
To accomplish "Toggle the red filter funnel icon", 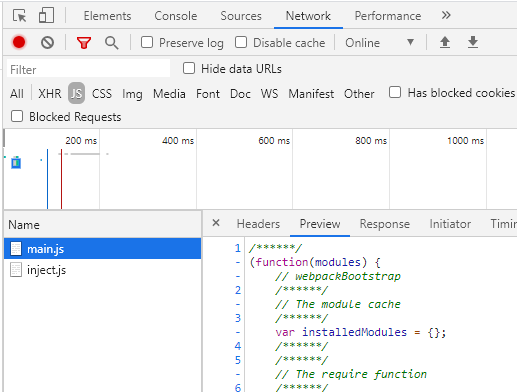I will pyautogui.click(x=84, y=43).
